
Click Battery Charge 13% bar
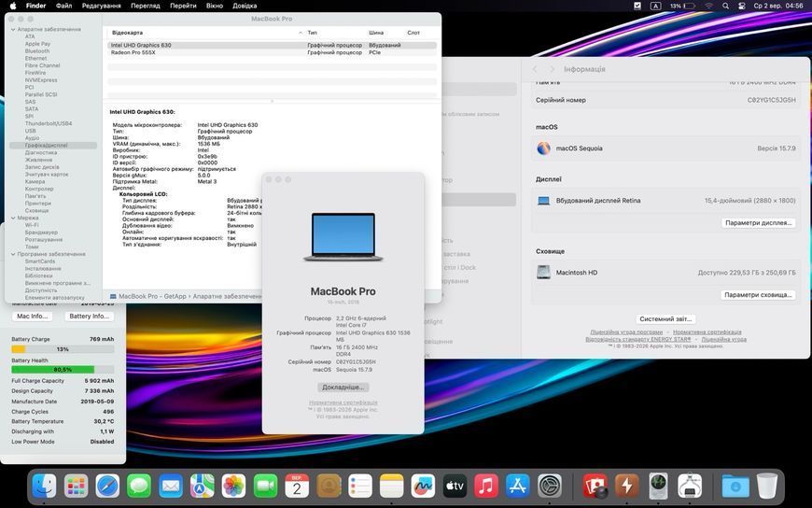[63, 349]
